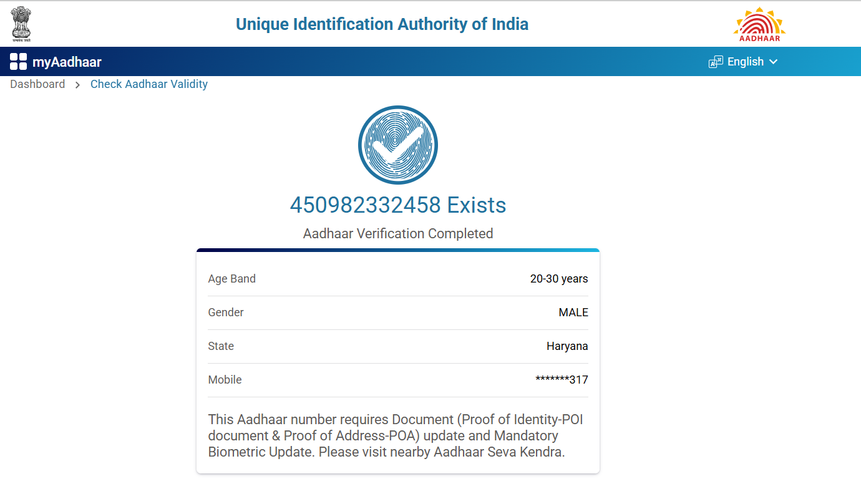Click the Aadhaar sun logo

tap(759, 24)
